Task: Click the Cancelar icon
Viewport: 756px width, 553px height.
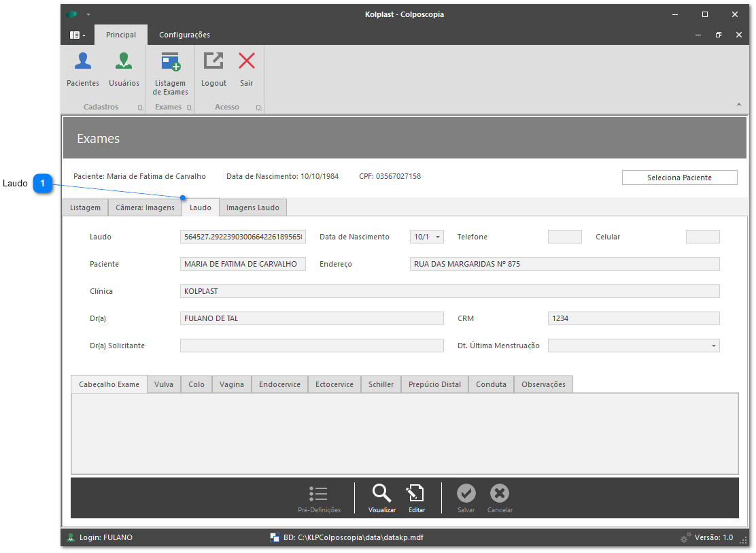Action: 500,494
